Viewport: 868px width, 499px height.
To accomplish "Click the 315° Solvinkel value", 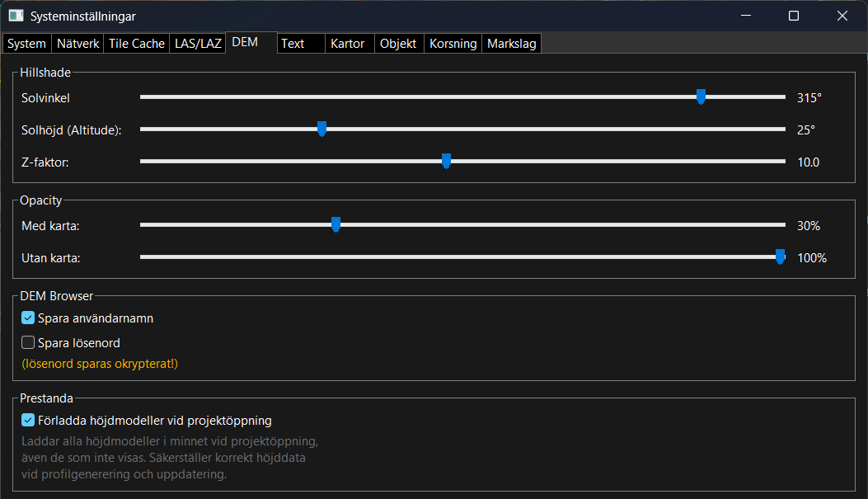I will [809, 98].
